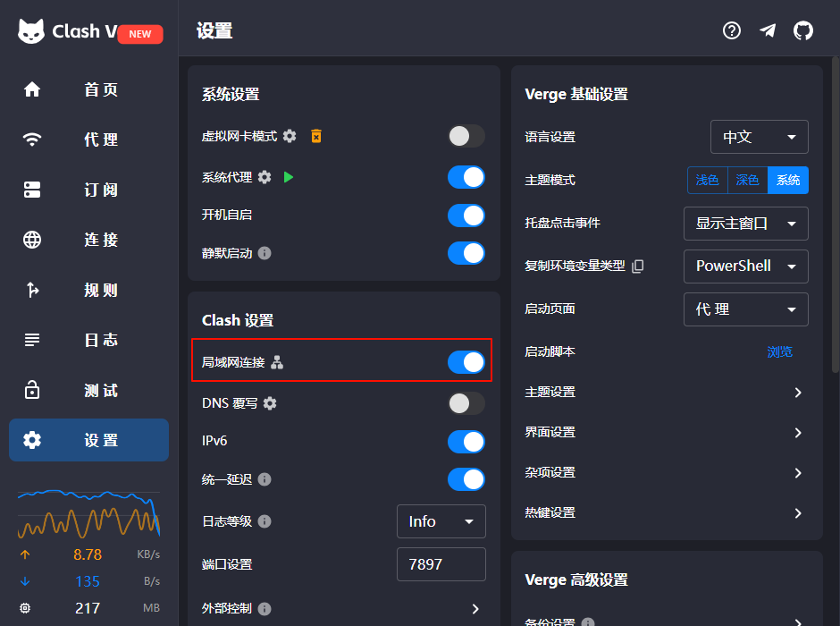Viewport: 840px width, 626px height.
Task: Click the upload speed arrow icon
Action: [25, 554]
